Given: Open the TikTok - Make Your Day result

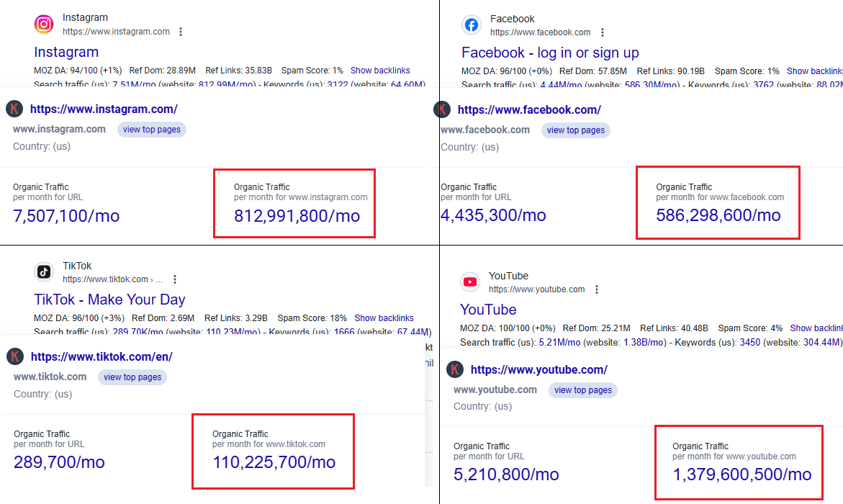Looking at the screenshot, I should [x=109, y=300].
